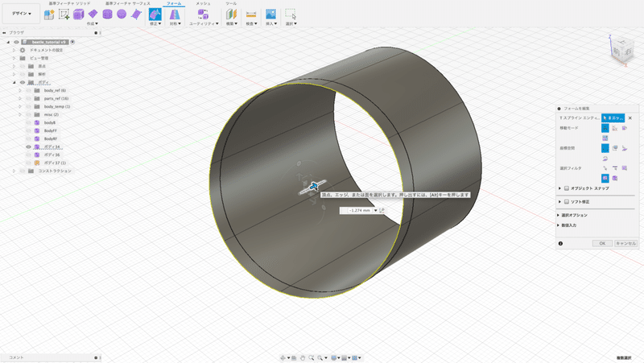Collapse the ボディ folder node
This screenshot has width=644, height=363.
coord(14,82)
